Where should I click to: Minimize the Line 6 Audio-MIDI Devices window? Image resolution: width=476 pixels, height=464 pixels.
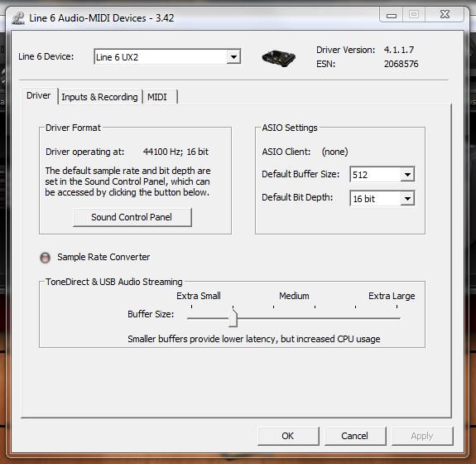(391, 15)
